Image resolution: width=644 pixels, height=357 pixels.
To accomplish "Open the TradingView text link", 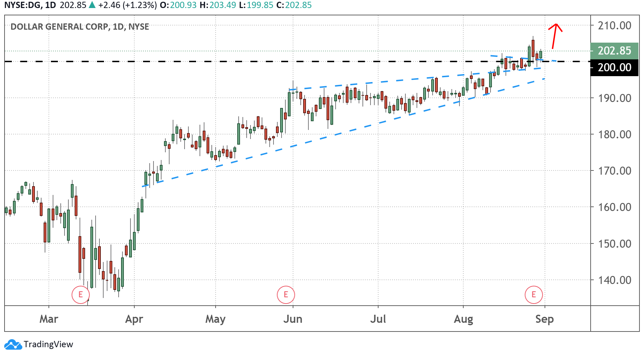I will (x=48, y=344).
